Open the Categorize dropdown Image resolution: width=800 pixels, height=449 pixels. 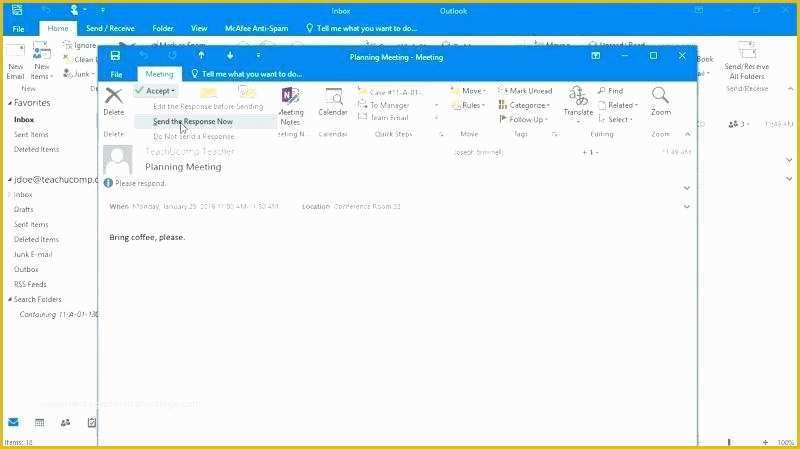click(524, 105)
